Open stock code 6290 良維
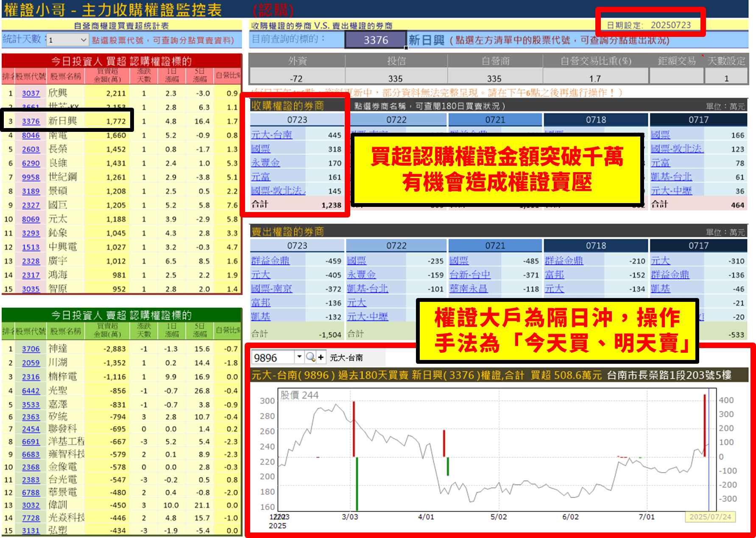The height and width of the screenshot is (538, 756). [31, 163]
